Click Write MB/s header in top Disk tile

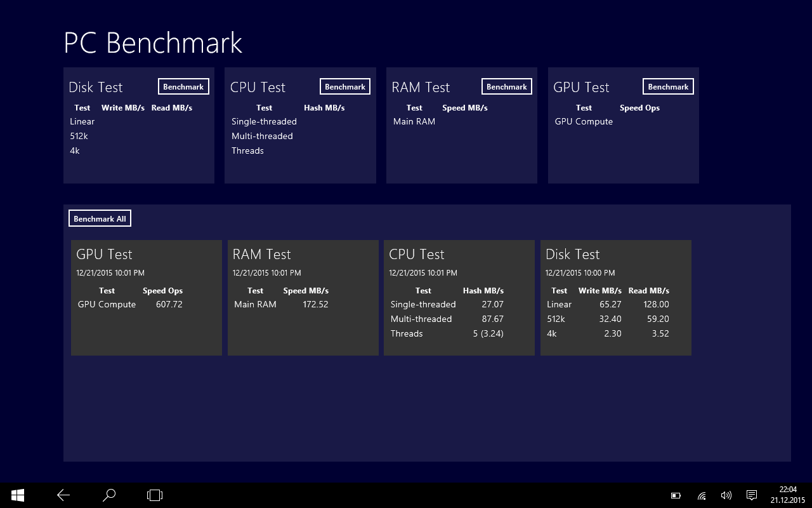pyautogui.click(x=123, y=108)
